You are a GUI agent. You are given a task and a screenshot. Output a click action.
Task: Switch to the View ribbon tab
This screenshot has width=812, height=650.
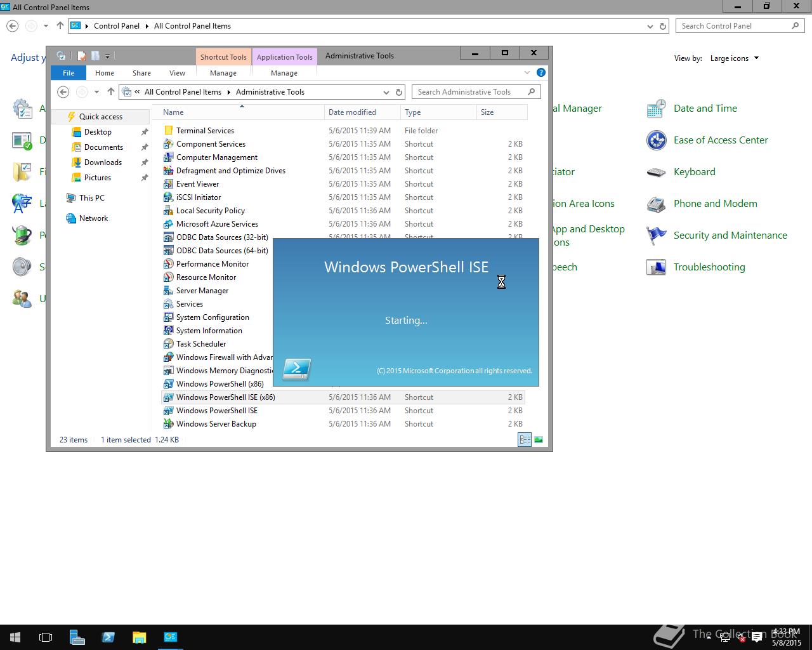point(177,73)
